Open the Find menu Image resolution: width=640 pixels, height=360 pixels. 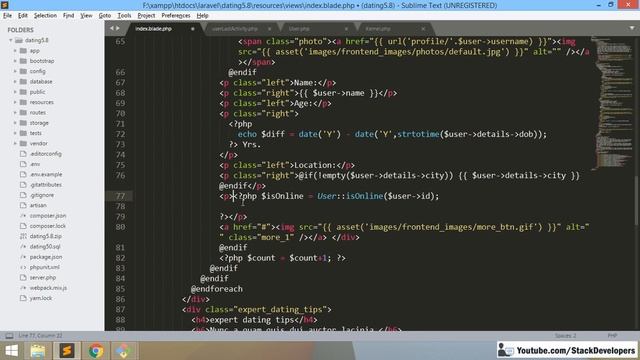pyautogui.click(x=68, y=16)
